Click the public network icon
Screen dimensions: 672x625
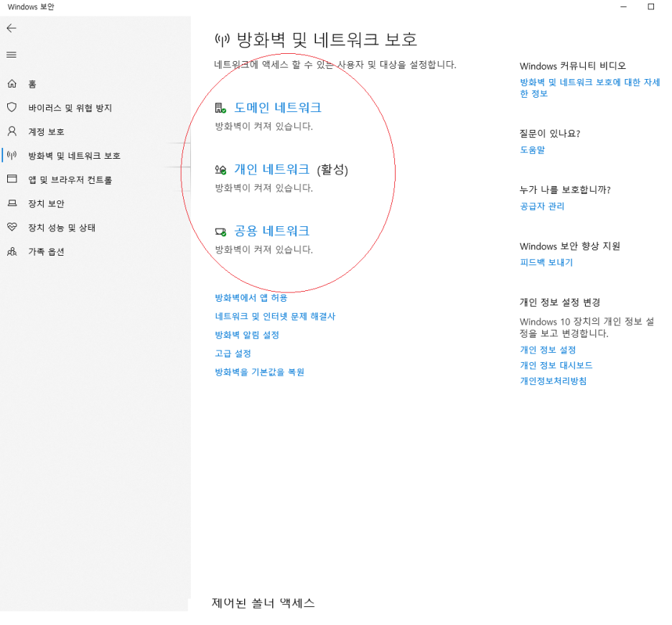click(x=220, y=232)
